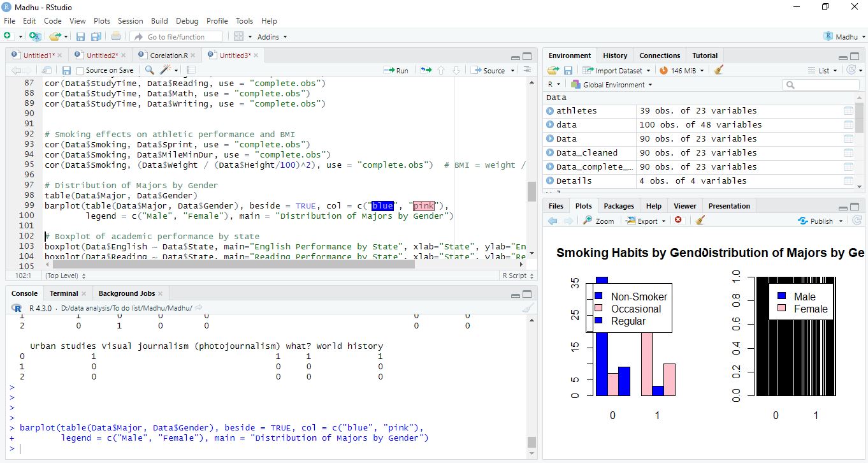The image size is (868, 463).
Task: Click the (Top Level) scope selector
Action: [x=65, y=276]
